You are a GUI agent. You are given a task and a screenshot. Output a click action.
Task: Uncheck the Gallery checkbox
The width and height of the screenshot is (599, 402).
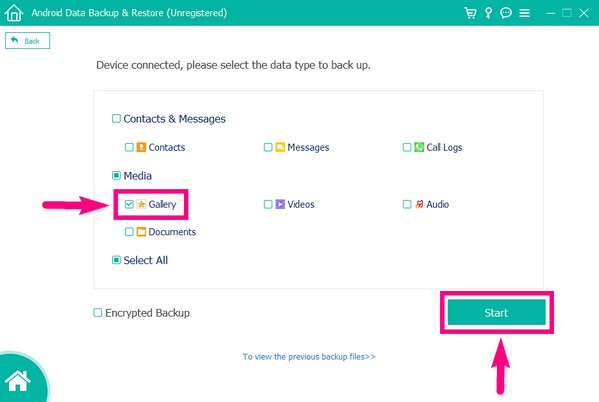point(129,204)
